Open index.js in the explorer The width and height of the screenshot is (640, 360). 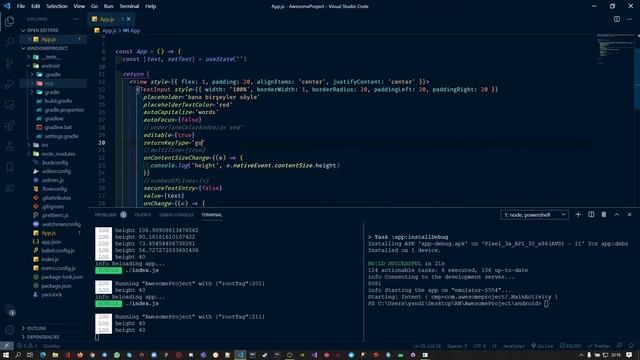coord(49,260)
